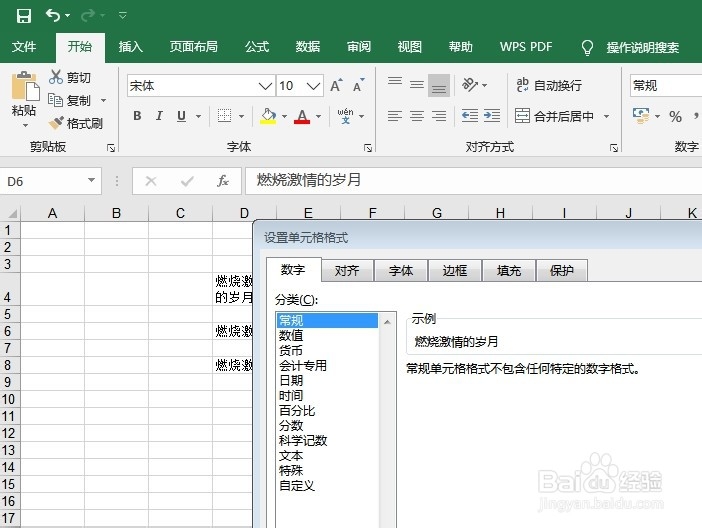The image size is (702, 528).
Task: Click the align right icon
Action: pos(439,116)
